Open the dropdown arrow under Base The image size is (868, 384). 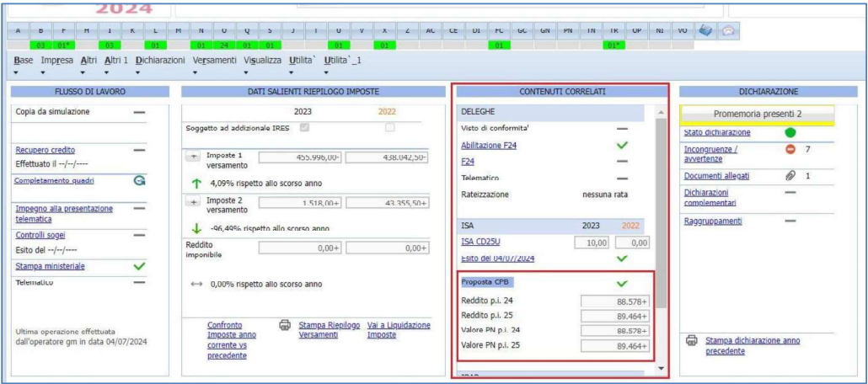[16, 72]
